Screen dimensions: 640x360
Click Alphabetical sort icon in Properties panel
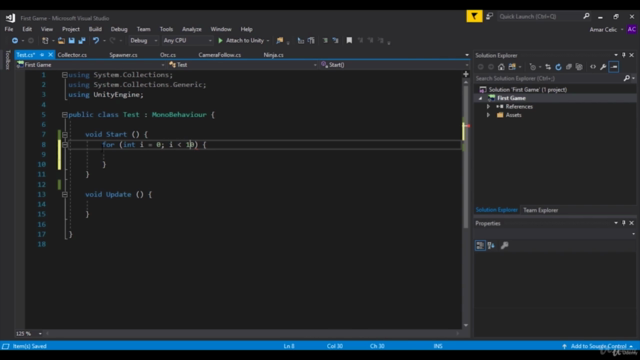pyautogui.click(x=491, y=245)
